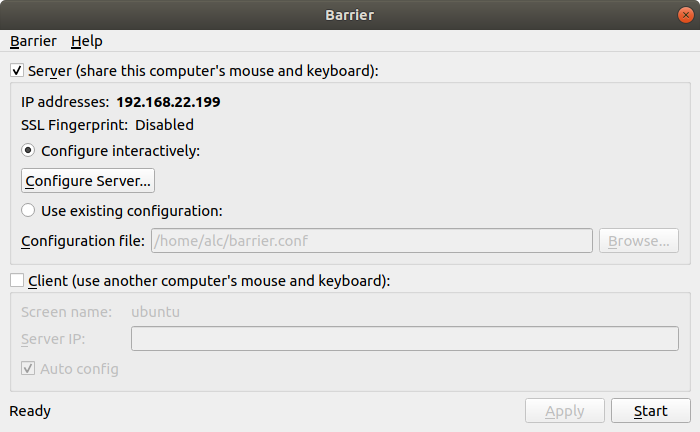
Task: Click the SSL Fingerprint Disabled value
Action: tap(164, 125)
